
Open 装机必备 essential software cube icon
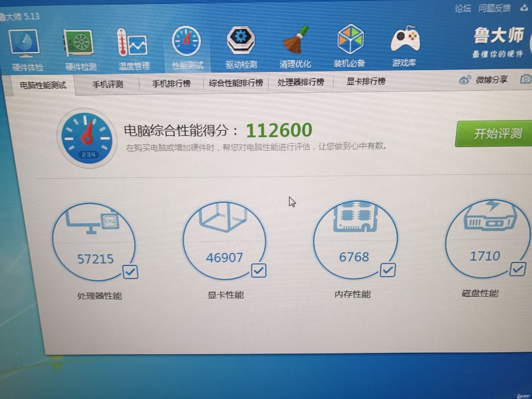pos(351,38)
